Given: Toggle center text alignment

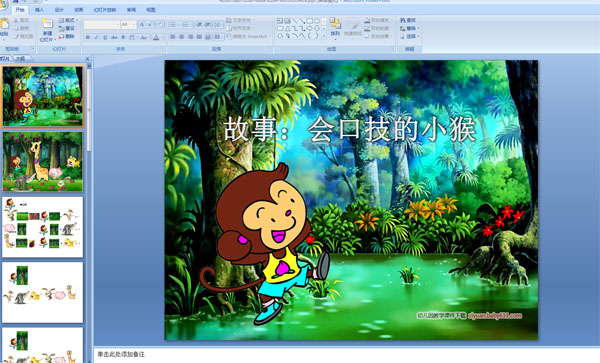Looking at the screenshot, I should [x=181, y=37].
